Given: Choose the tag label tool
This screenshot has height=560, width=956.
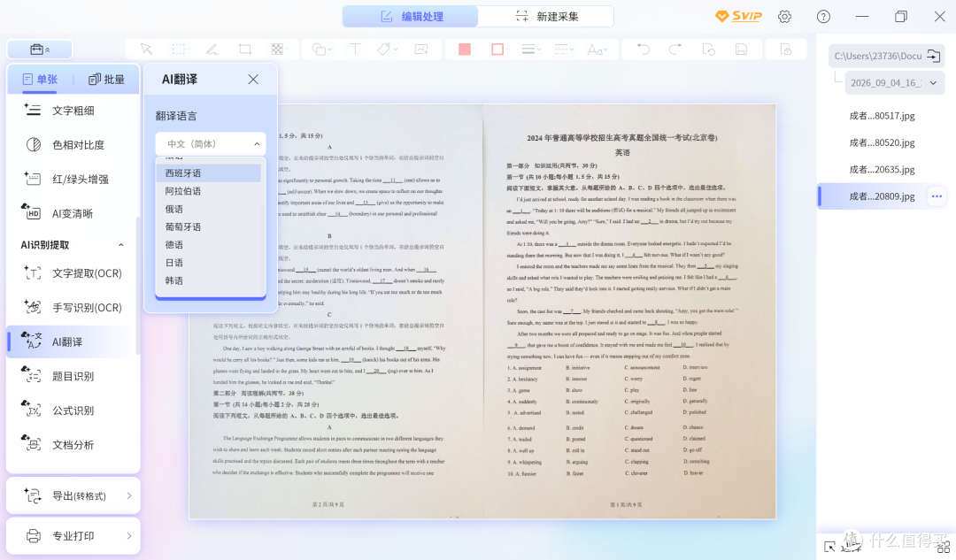Looking at the screenshot, I should (x=387, y=50).
